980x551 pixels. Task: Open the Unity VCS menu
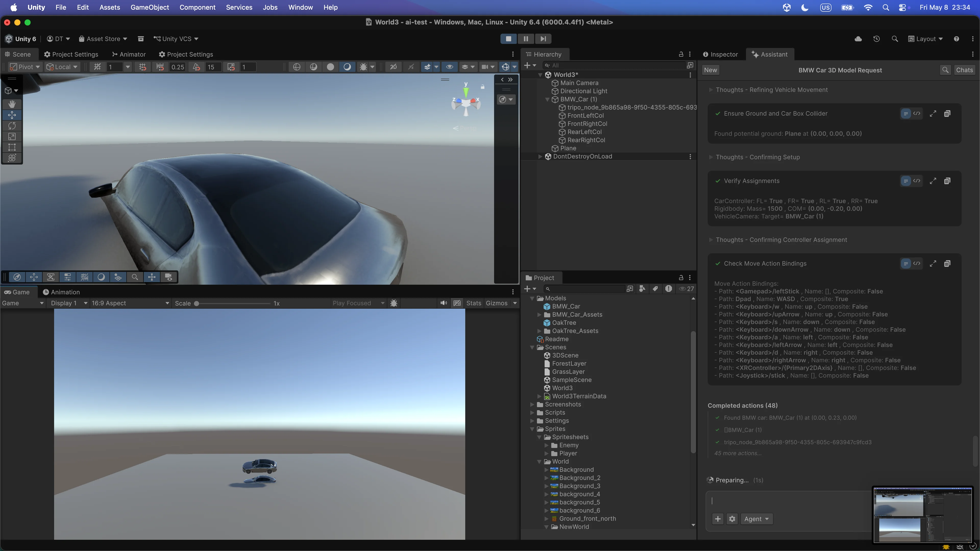click(x=176, y=39)
